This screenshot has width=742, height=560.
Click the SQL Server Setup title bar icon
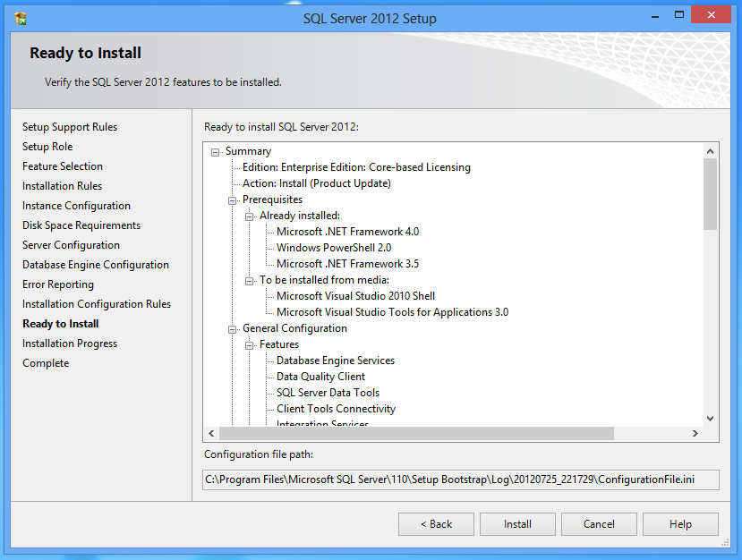(x=21, y=19)
